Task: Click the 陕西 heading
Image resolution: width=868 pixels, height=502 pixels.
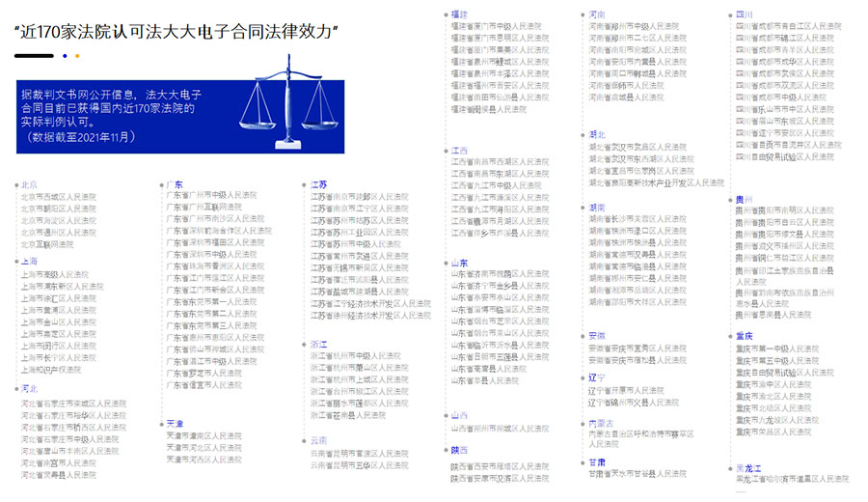Action: pyautogui.click(x=459, y=450)
